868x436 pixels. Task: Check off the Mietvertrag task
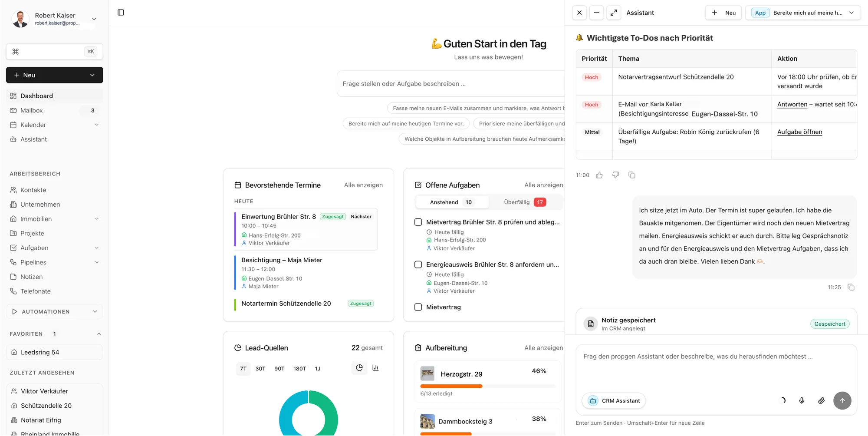click(x=418, y=307)
